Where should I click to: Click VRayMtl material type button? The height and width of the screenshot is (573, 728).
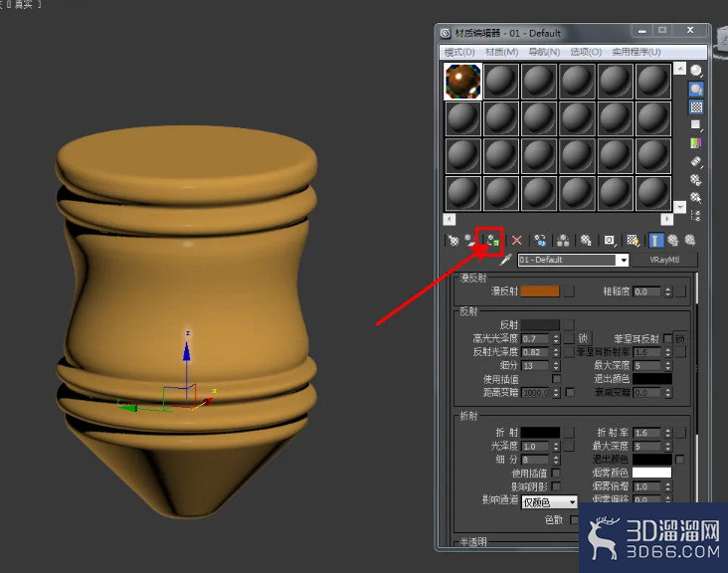[x=664, y=260]
